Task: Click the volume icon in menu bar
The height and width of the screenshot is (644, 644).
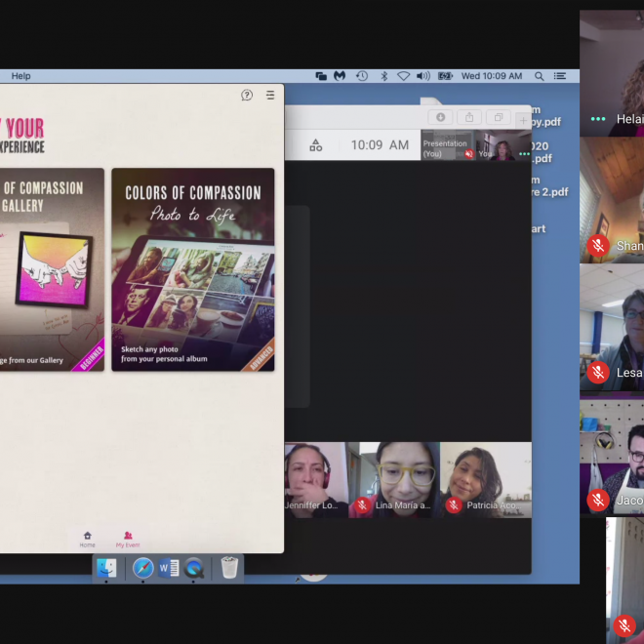Action: point(423,76)
